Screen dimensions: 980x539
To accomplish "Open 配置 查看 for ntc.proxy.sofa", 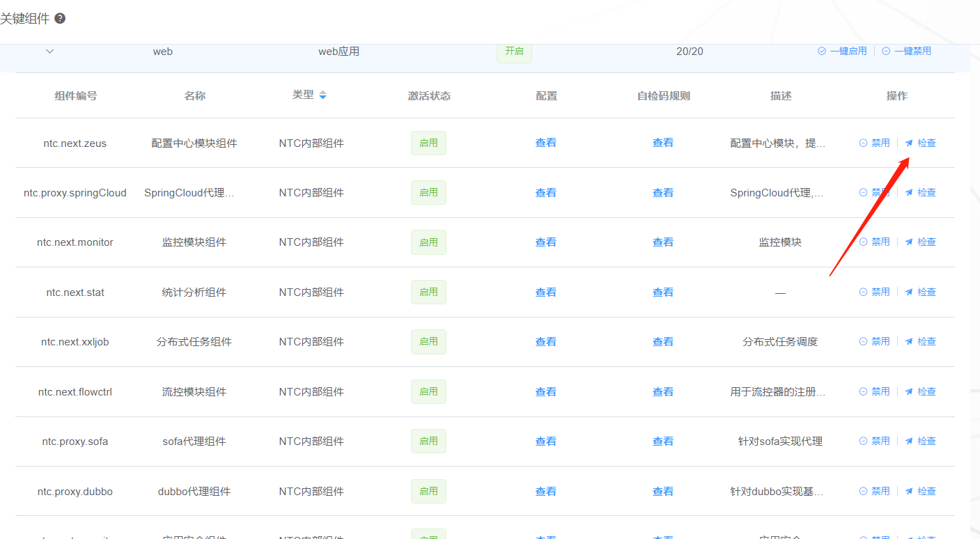I will [546, 441].
